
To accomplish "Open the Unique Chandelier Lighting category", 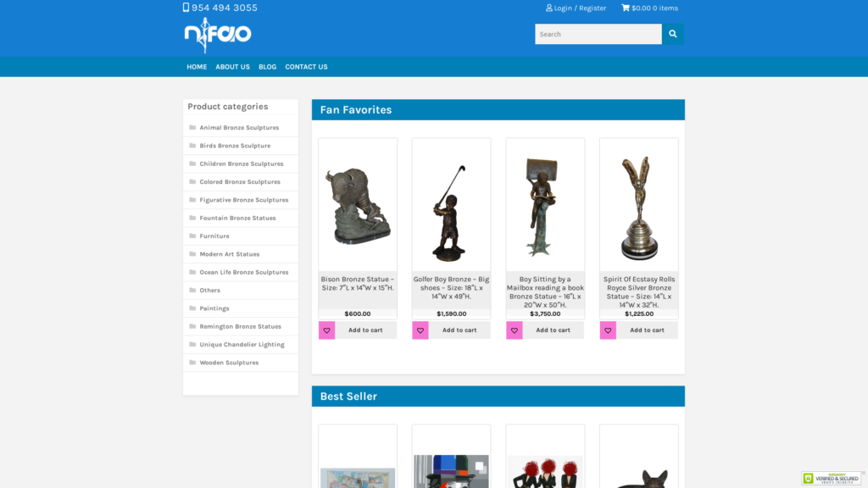I will tap(242, 344).
